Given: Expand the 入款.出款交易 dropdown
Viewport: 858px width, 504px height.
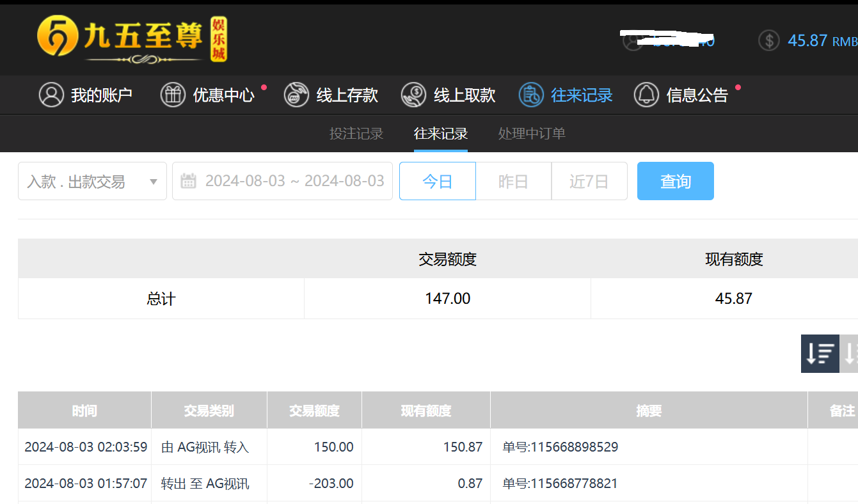Looking at the screenshot, I should [x=92, y=181].
